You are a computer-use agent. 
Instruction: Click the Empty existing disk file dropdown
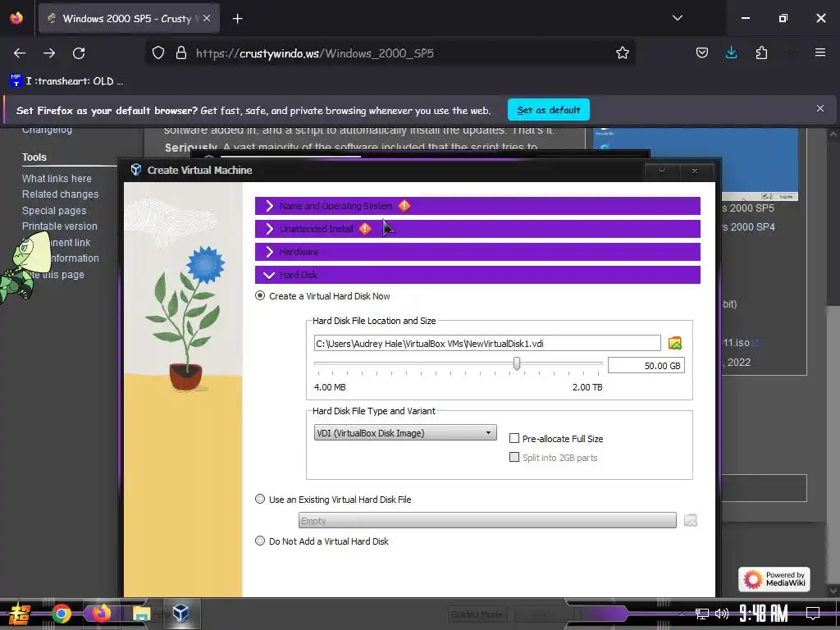(487, 521)
